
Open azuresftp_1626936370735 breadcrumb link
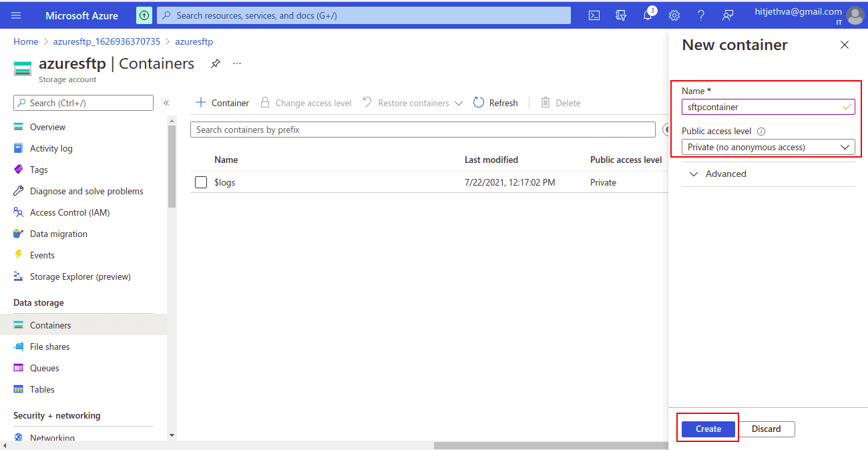pos(107,41)
